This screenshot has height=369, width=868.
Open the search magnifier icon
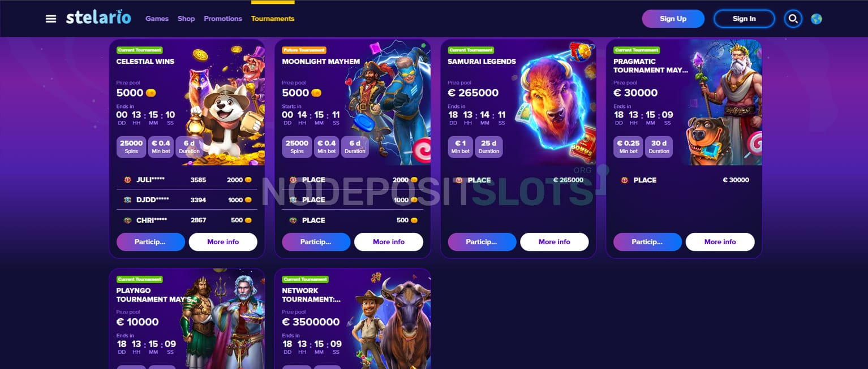point(793,19)
